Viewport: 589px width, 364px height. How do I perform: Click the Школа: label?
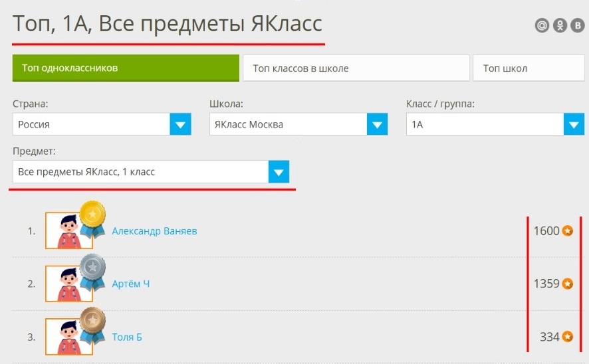(226, 104)
